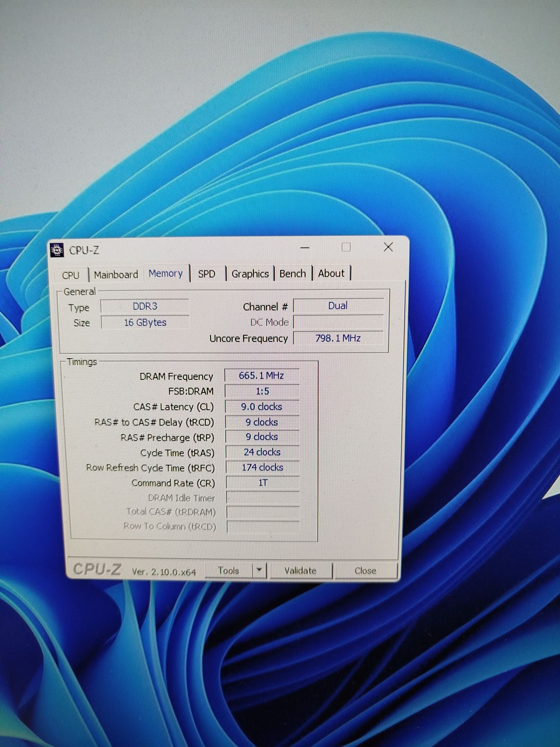The width and height of the screenshot is (560, 747).
Task: Click the Tools button
Action: point(228,571)
